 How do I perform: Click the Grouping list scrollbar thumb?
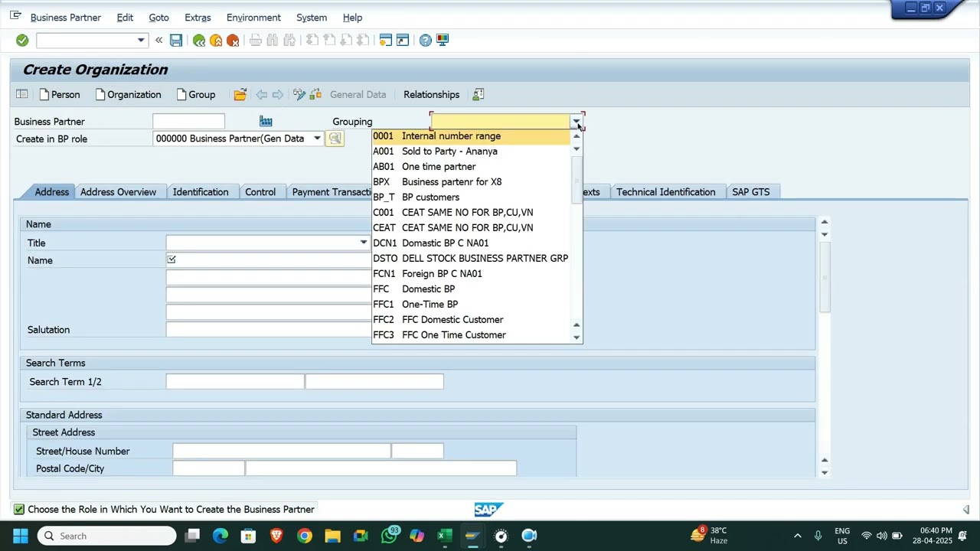577,180
